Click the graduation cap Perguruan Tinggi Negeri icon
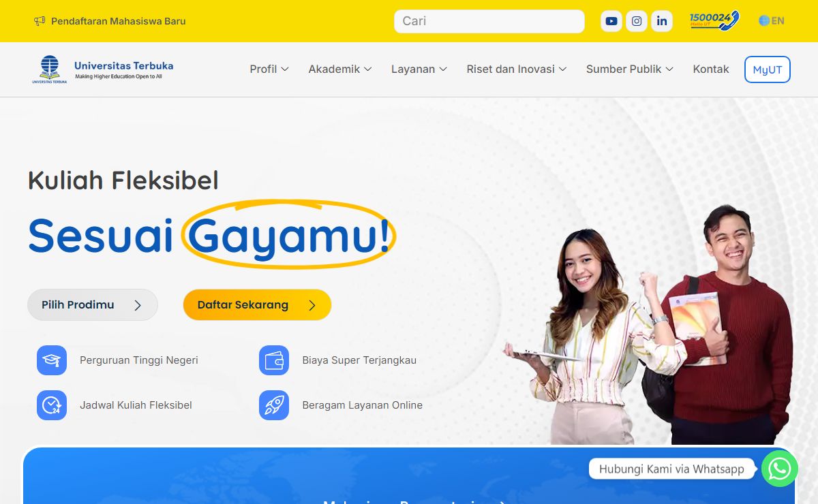Image resolution: width=818 pixels, height=504 pixels. pyautogui.click(x=52, y=360)
